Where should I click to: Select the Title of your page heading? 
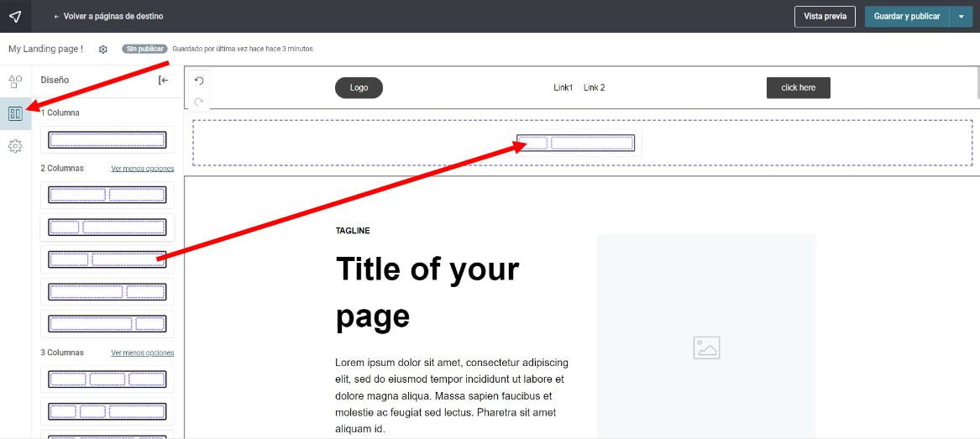427,293
